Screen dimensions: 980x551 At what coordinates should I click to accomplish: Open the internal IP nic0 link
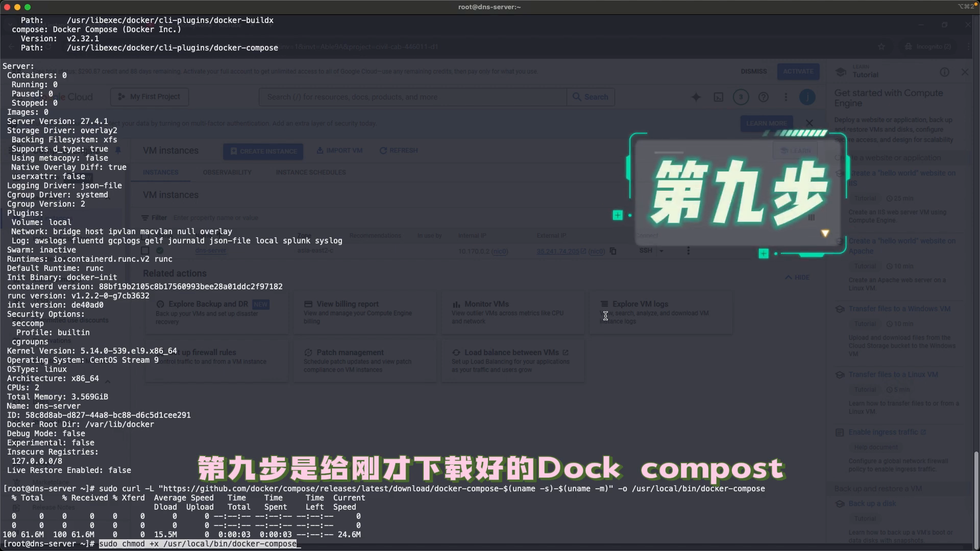pos(500,251)
